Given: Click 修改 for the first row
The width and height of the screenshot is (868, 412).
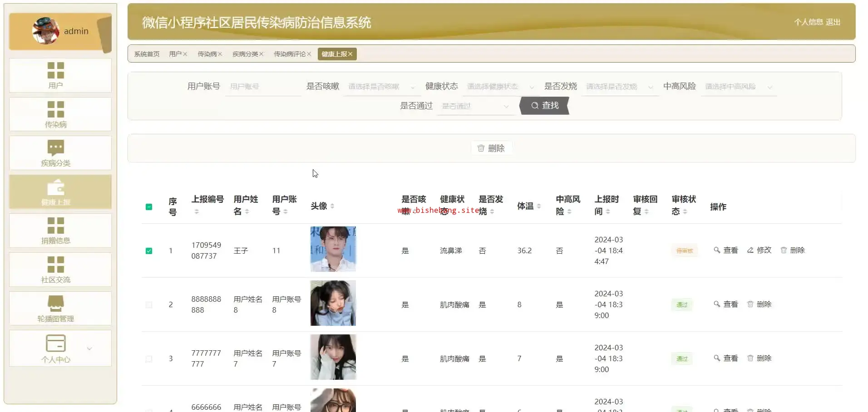Looking at the screenshot, I should point(759,250).
